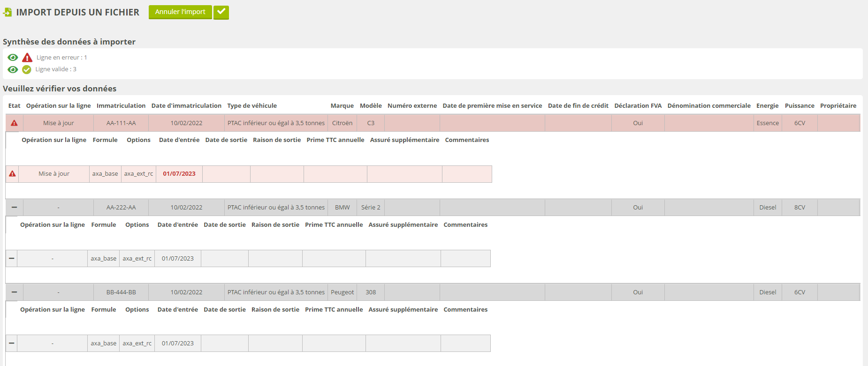Click red warning triangle in error summary

click(27, 58)
